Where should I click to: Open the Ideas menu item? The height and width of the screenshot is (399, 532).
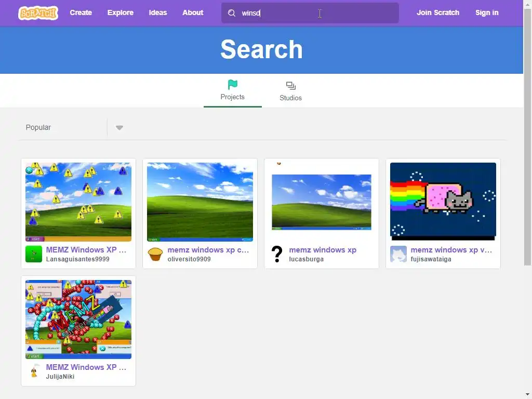point(158,12)
